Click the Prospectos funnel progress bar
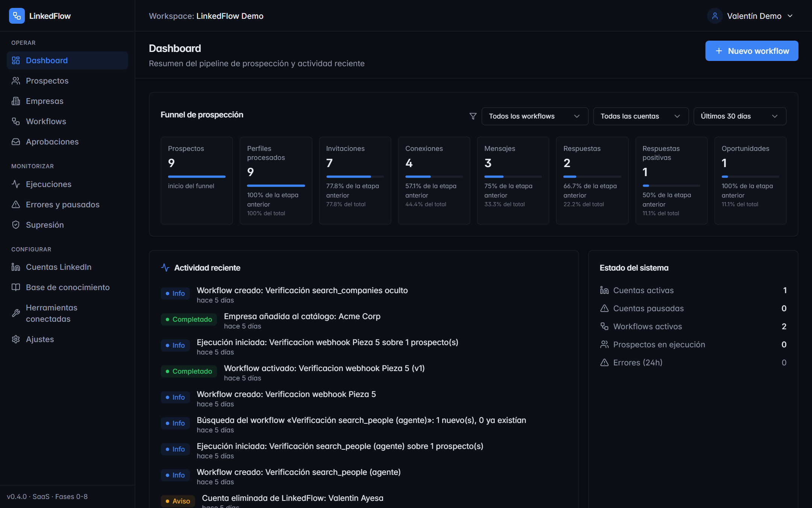812x508 pixels. click(197, 176)
